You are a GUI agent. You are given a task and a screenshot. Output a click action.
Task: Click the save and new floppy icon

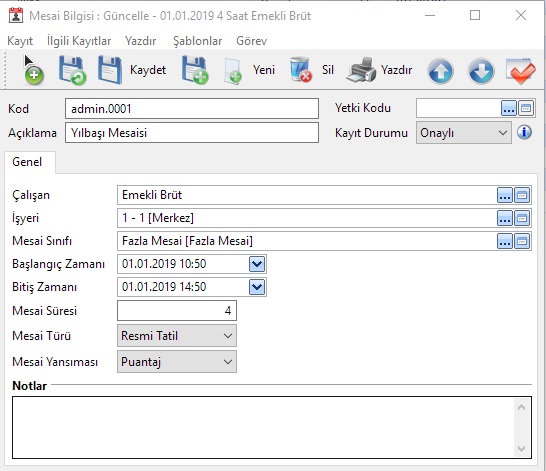click(195, 70)
